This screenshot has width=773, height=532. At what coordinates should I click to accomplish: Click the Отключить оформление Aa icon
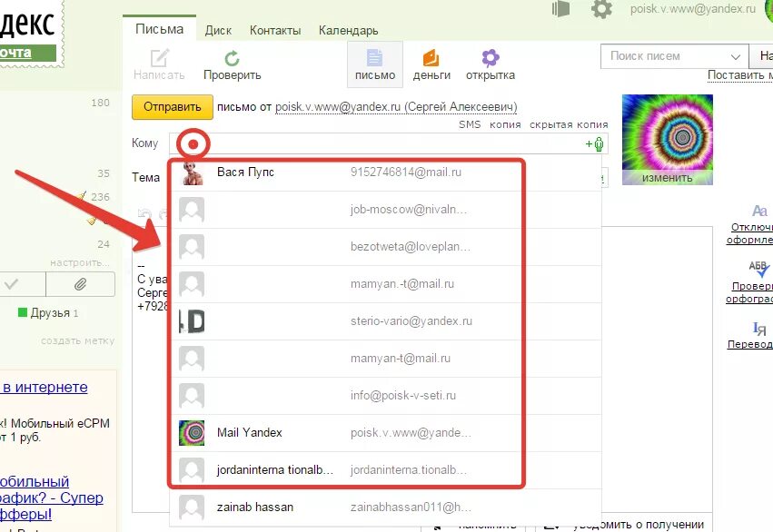coord(759,212)
